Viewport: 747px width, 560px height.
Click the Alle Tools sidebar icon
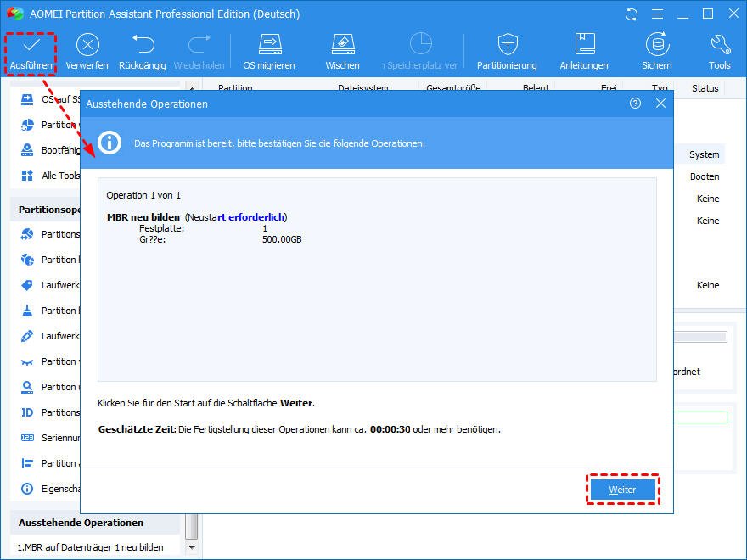pos(27,176)
